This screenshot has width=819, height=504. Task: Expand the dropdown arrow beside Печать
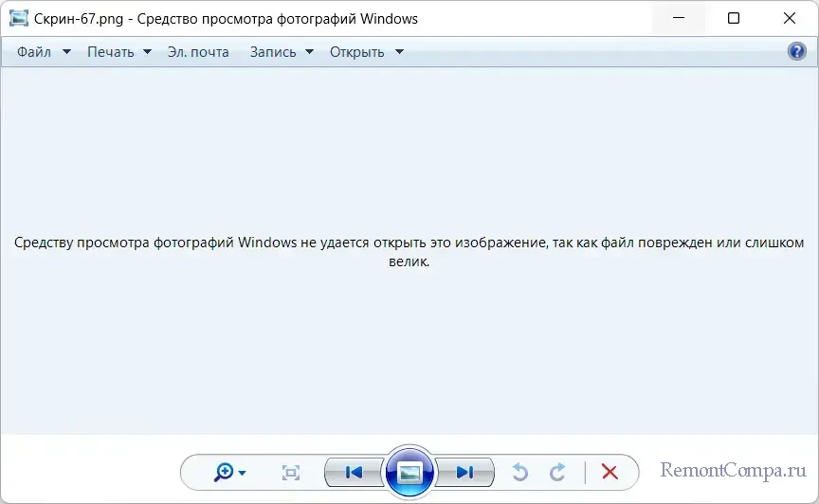click(x=147, y=52)
